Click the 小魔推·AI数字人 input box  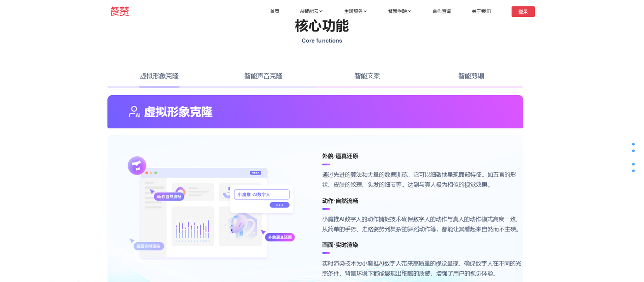tap(262, 194)
